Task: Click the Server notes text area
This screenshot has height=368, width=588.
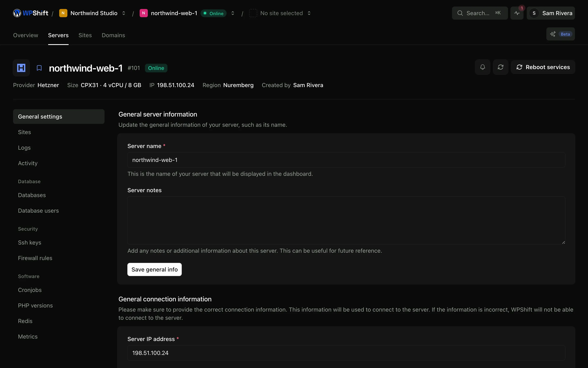Action: 346,220
